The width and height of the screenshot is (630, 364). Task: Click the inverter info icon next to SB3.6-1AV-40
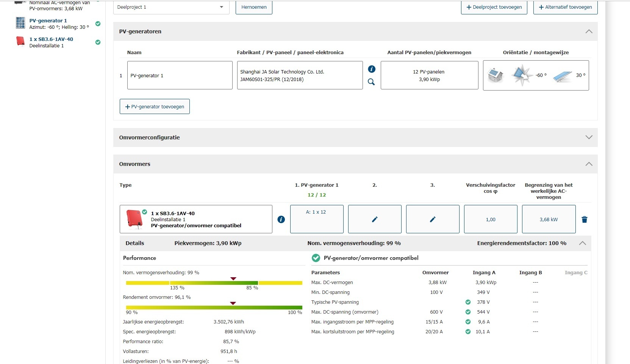[281, 219]
